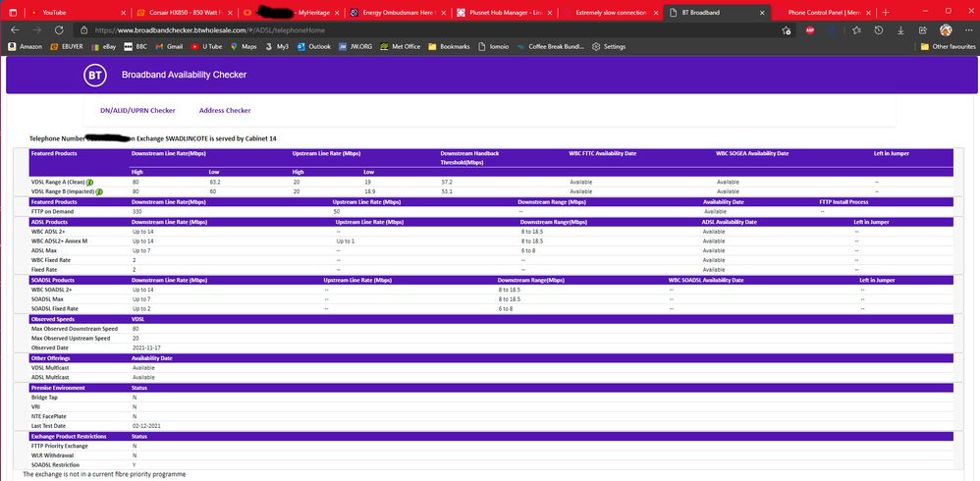Expand the Bookmarks folder in favourites bar

pos(450,46)
